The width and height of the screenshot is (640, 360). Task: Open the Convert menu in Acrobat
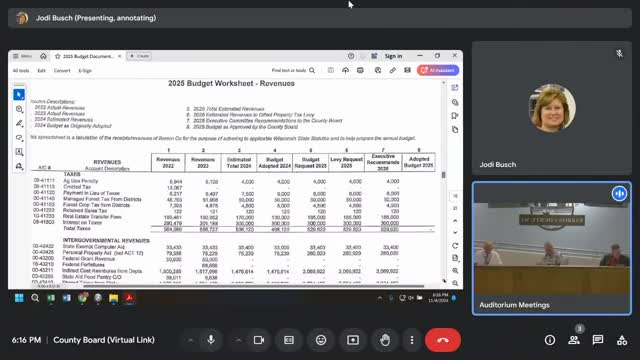(62, 71)
